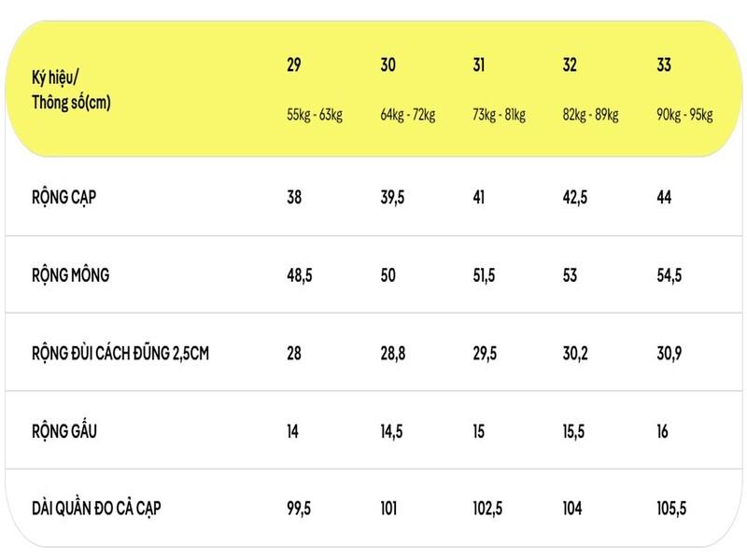Click the 90kg - 95kg weight range
Viewport: 747px width, 560px height.
pos(684,116)
